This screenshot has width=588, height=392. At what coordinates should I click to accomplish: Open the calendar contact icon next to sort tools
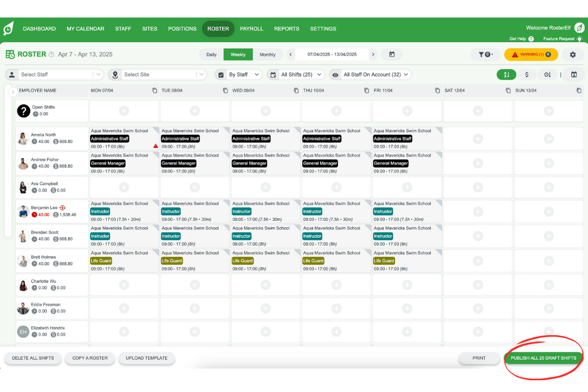point(574,74)
